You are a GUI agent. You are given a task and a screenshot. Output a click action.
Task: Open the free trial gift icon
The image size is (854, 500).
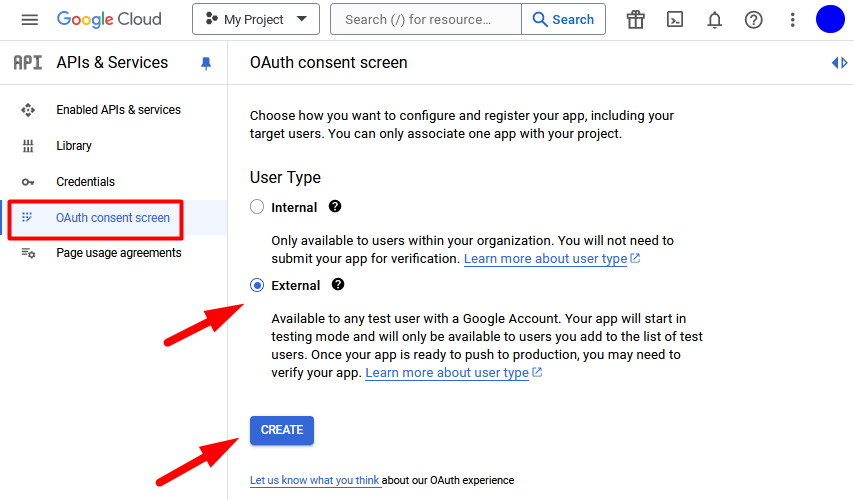pos(636,20)
